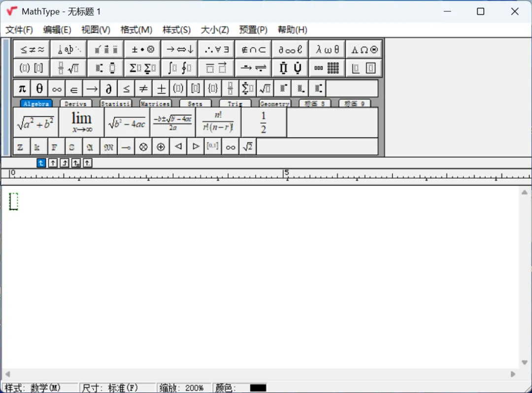Screen dimensions: 532x393
Task: Select the decimal tab stop
Action: [x=88, y=163]
